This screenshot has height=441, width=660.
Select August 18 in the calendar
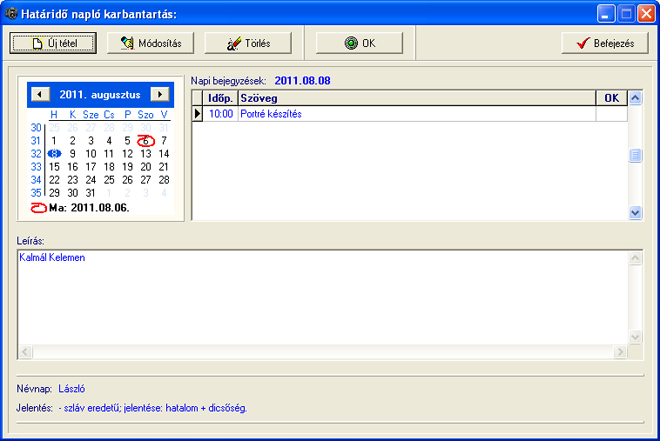click(109, 167)
